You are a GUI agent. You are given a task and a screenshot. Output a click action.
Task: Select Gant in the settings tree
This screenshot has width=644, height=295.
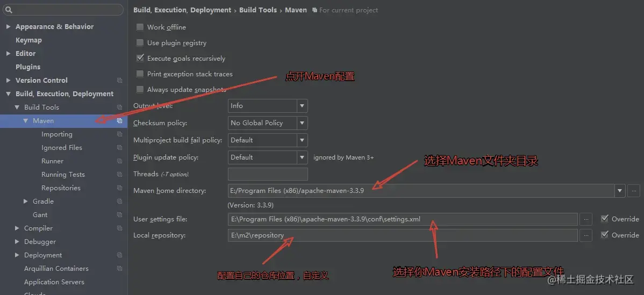(40, 215)
